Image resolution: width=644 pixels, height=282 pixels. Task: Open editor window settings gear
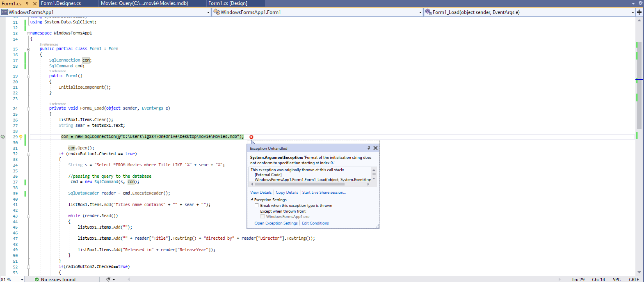pos(640,3)
